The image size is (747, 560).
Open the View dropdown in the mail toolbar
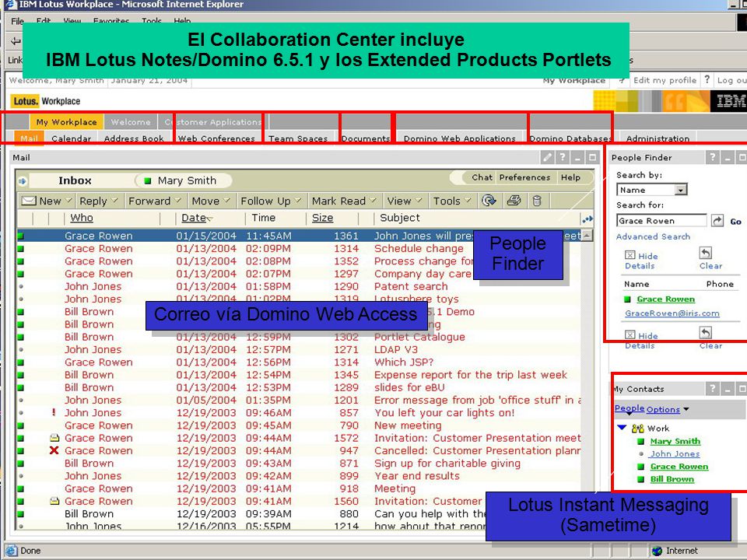click(419, 201)
